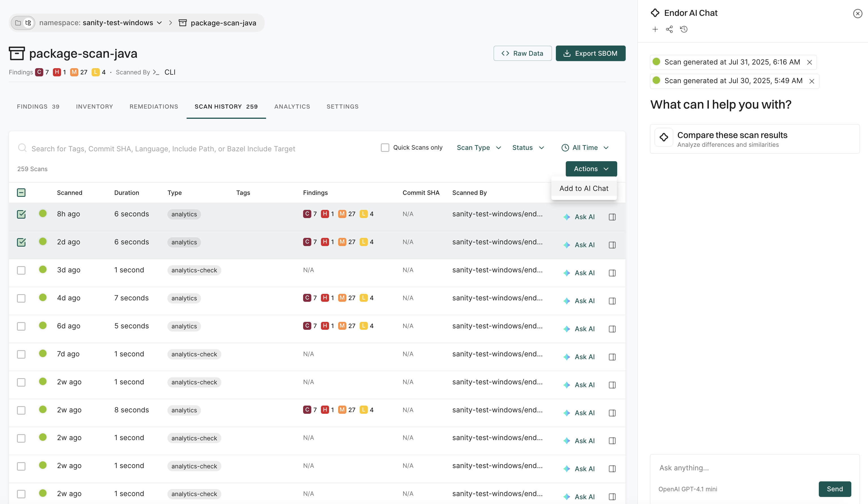Switch to the Findings tab
Screen dimensions: 868x504
coord(38,106)
